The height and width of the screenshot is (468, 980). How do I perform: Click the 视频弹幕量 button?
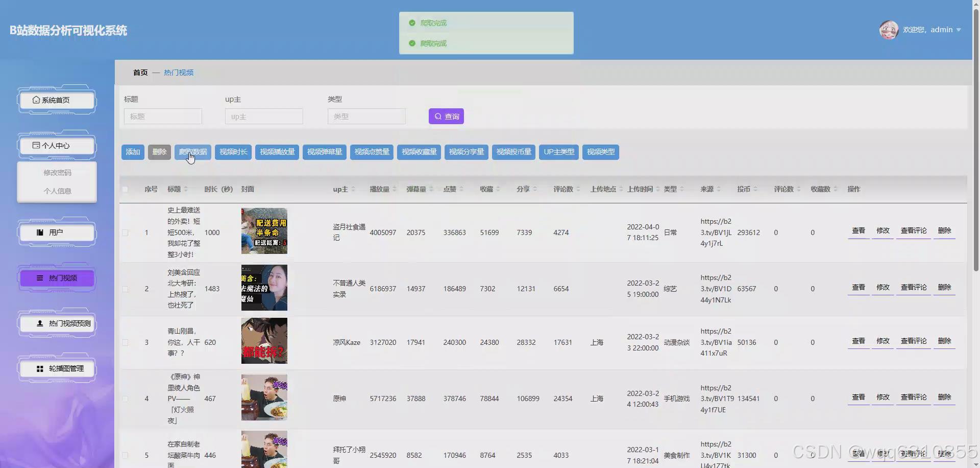(x=325, y=152)
